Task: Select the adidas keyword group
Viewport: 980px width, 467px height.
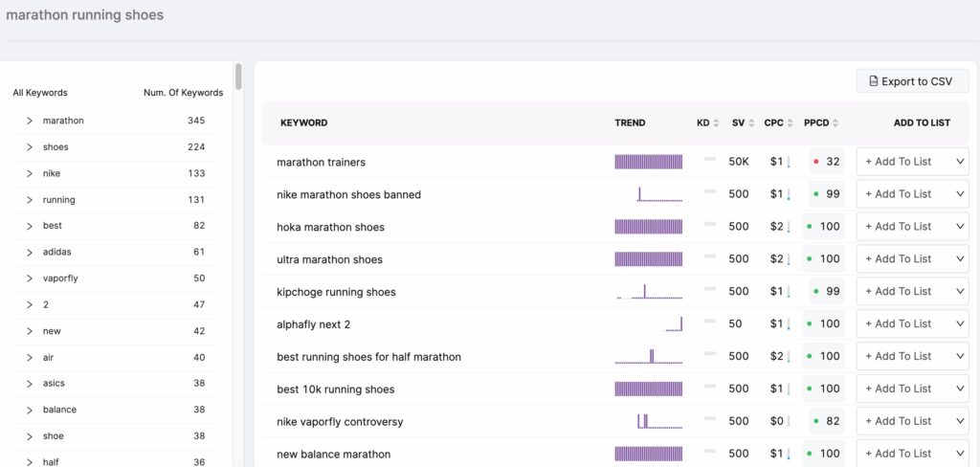Action: (x=57, y=252)
